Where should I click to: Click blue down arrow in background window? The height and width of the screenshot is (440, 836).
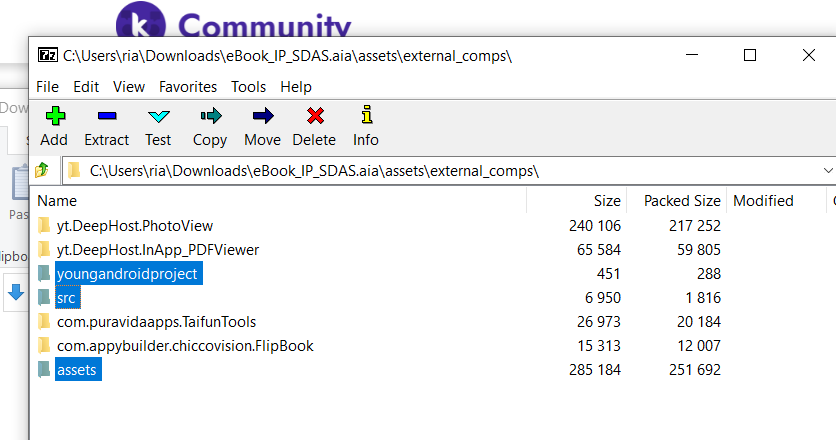click(16, 292)
